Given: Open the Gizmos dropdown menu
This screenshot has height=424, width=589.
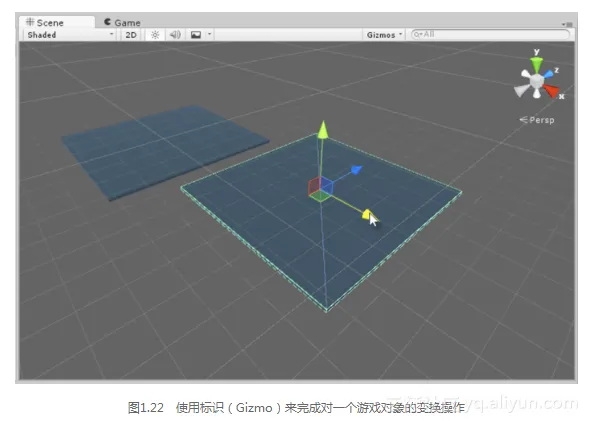Looking at the screenshot, I should pos(384,35).
